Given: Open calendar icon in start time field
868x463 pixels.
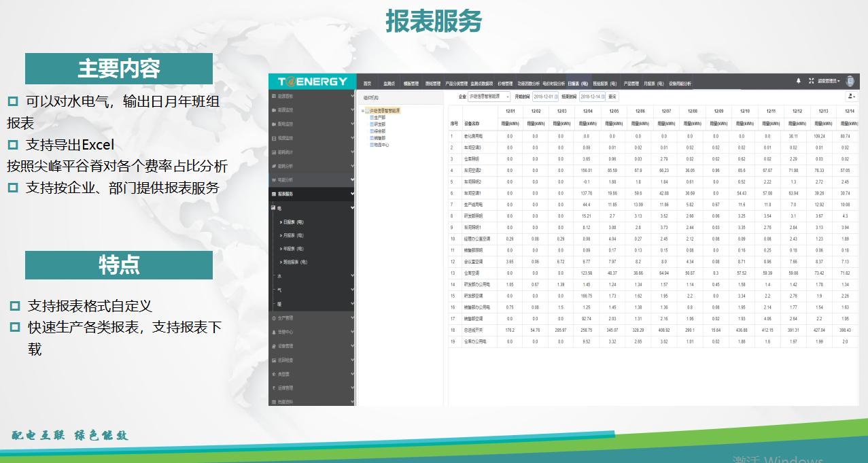Looking at the screenshot, I should pyautogui.click(x=556, y=97).
